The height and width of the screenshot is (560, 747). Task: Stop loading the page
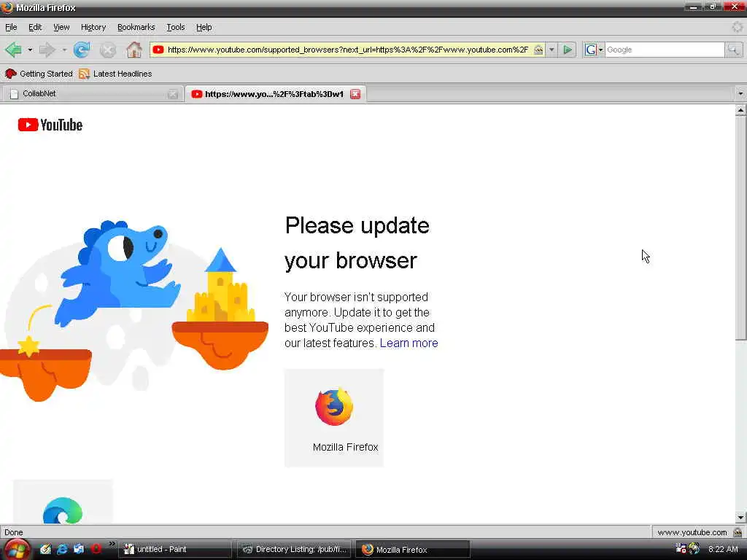(108, 50)
